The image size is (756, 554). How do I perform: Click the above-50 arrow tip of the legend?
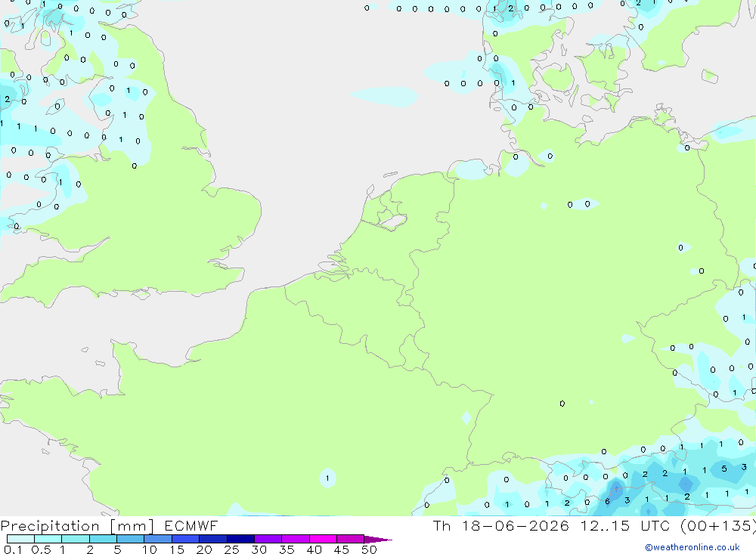(x=378, y=540)
